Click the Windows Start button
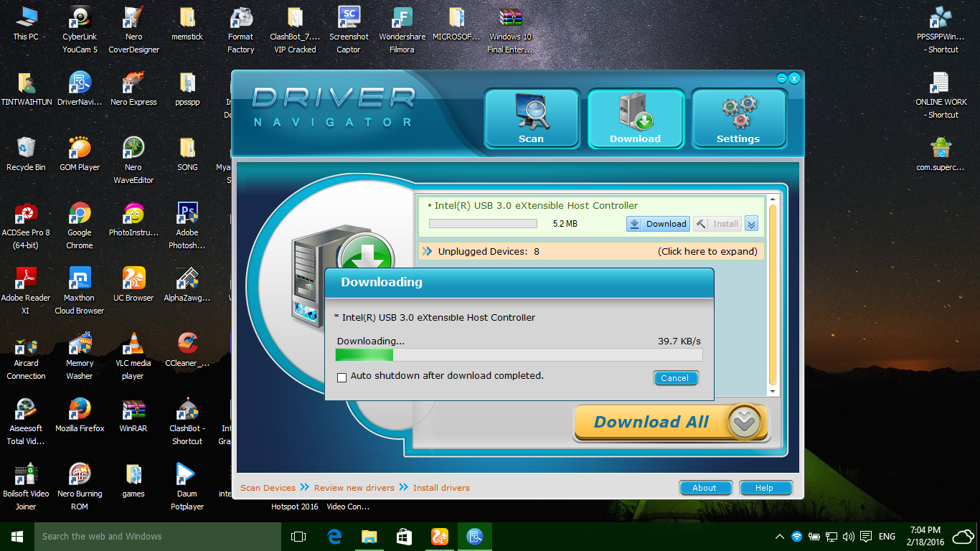 pyautogui.click(x=17, y=536)
